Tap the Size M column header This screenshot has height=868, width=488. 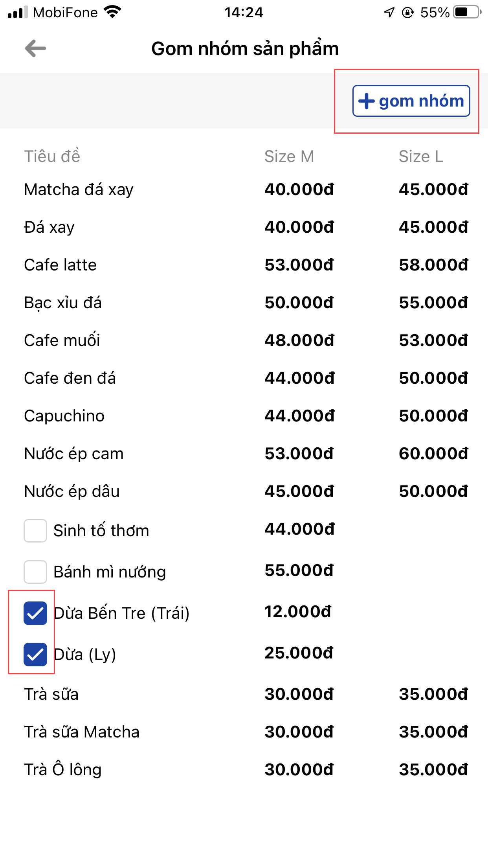pos(289,156)
